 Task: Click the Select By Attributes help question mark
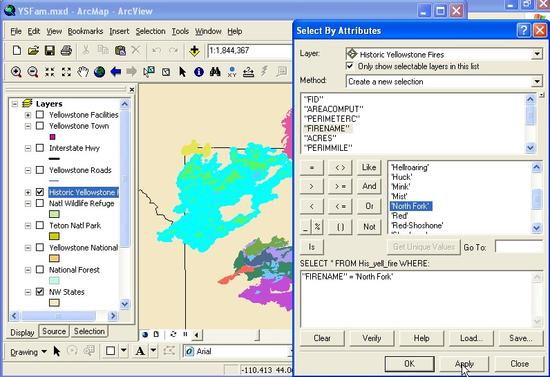(523, 31)
